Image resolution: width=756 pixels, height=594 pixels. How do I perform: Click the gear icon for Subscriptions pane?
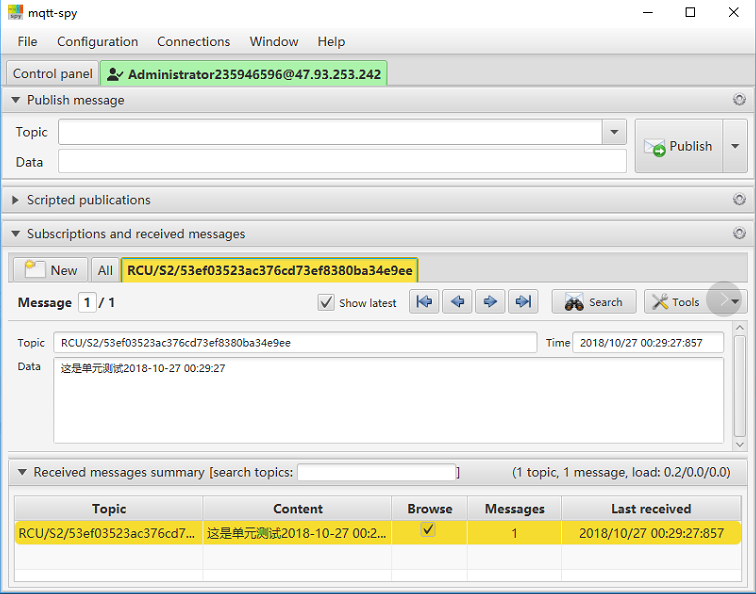click(x=739, y=234)
